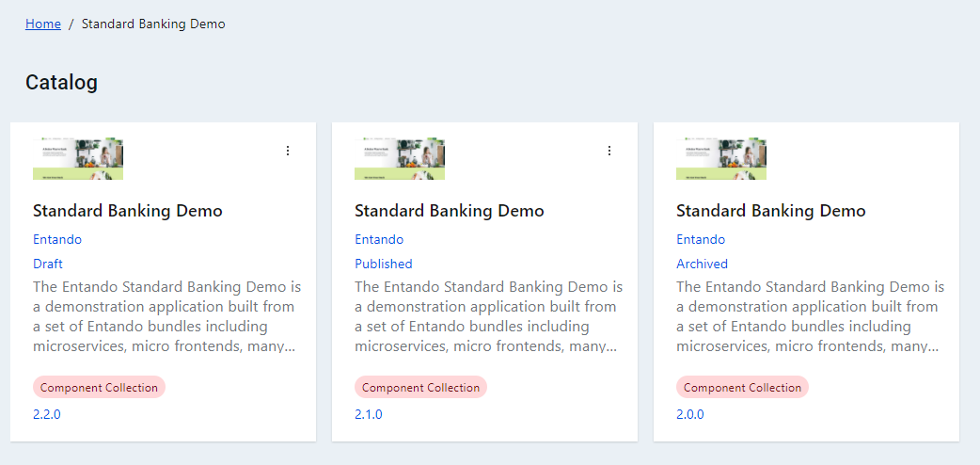Screen dimensions: 980x465
Task: Click the Archived card's description paragraph
Action: coord(811,316)
